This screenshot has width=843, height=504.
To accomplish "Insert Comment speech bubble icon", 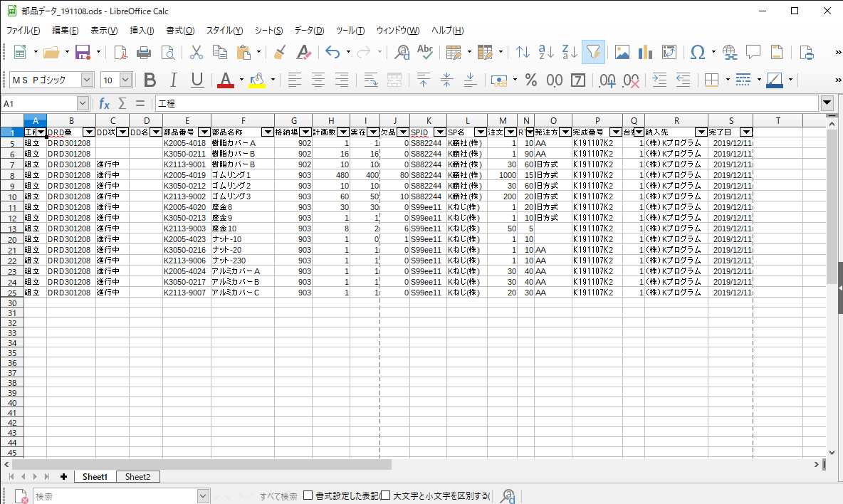I will [753, 52].
